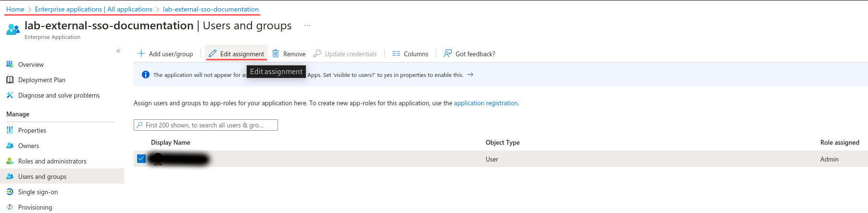Viewport: 868px width, 213px height.
Task: Focus the users and groups search field
Action: (206, 125)
